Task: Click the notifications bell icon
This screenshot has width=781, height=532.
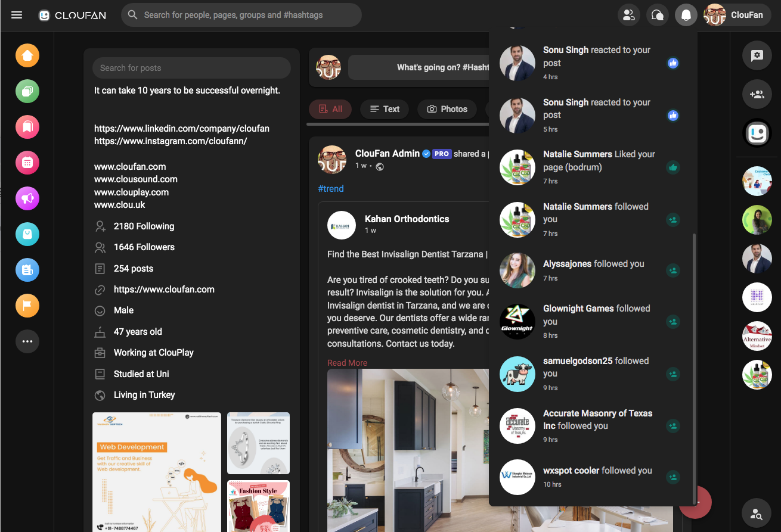Action: pos(686,15)
